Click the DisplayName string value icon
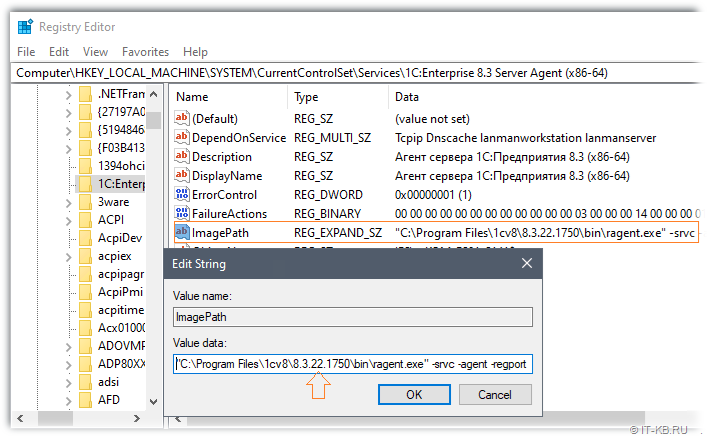The width and height of the screenshot is (707, 436). click(182, 175)
